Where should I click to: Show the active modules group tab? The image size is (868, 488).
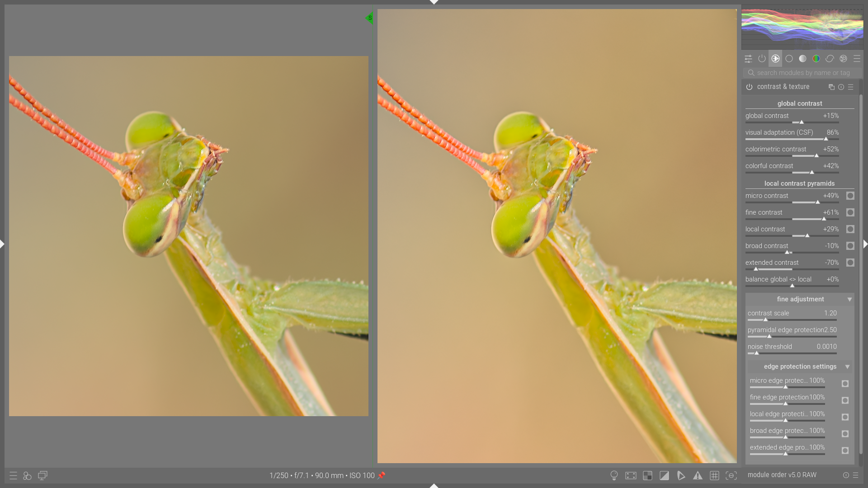(x=762, y=59)
